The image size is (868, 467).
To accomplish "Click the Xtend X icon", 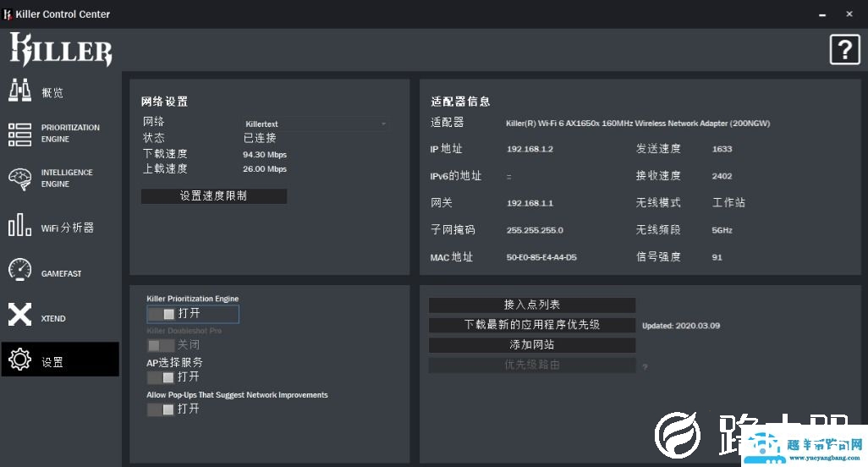I will pos(19,314).
